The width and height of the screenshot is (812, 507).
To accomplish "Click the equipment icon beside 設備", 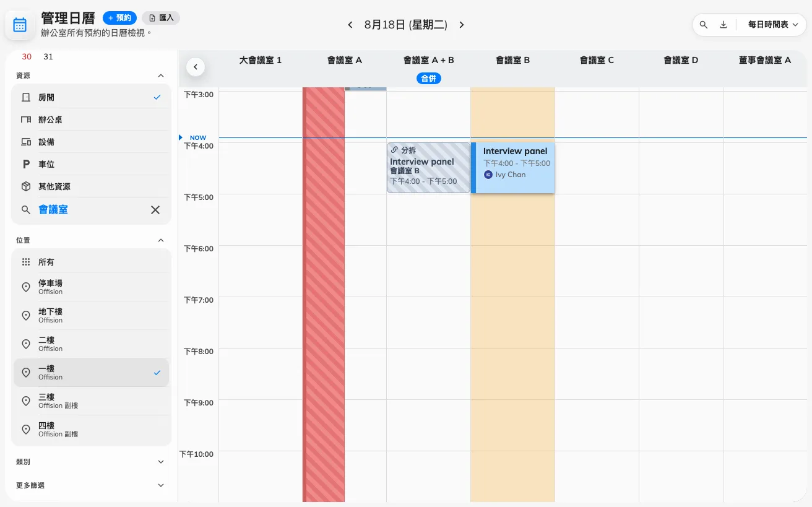I will click(x=26, y=142).
